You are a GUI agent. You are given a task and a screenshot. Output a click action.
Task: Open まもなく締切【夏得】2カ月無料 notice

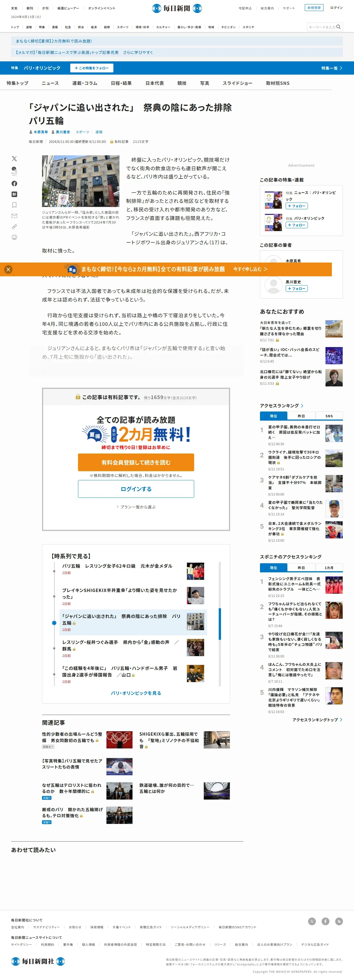(177, 41)
